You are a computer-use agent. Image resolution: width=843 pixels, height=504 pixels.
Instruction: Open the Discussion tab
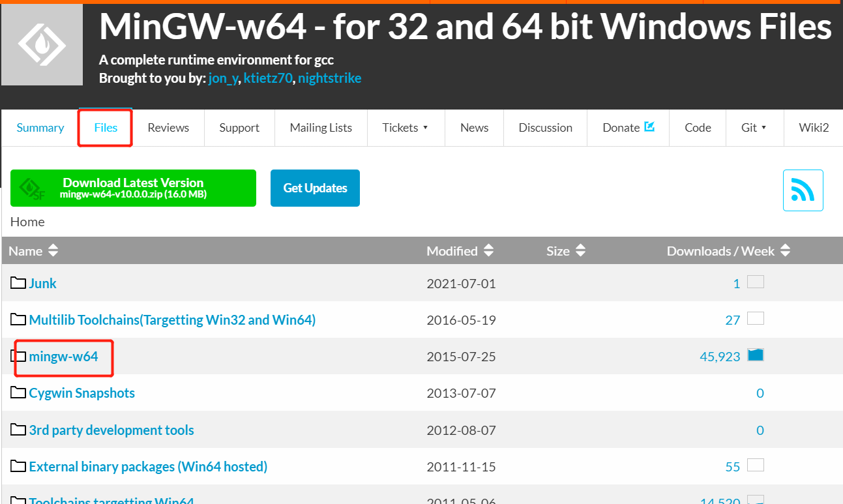pos(546,128)
